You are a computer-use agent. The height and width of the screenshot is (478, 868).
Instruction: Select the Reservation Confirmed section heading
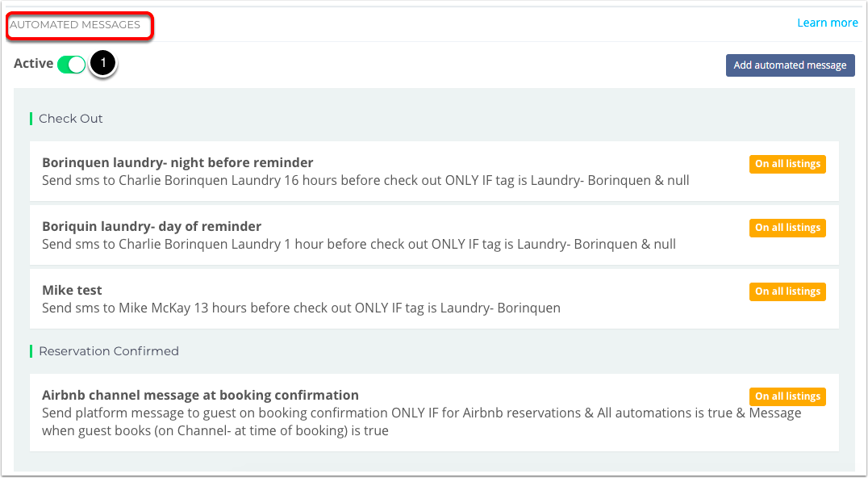click(108, 351)
